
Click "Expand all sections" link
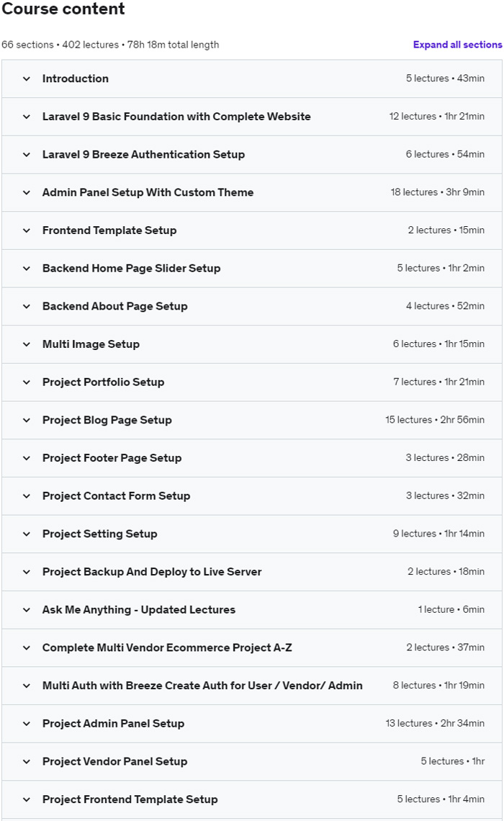[x=457, y=45]
